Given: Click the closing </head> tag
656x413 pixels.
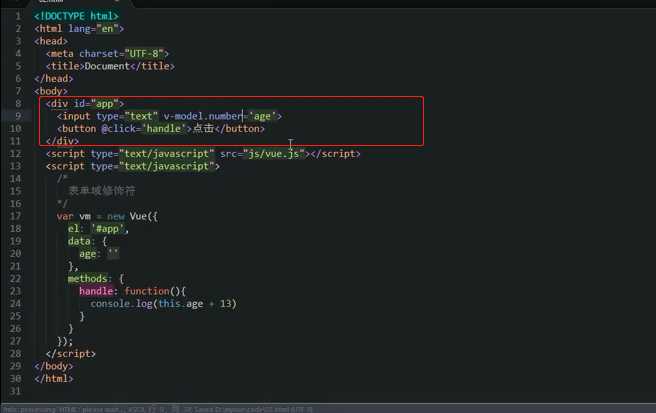Looking at the screenshot, I should pos(54,79).
